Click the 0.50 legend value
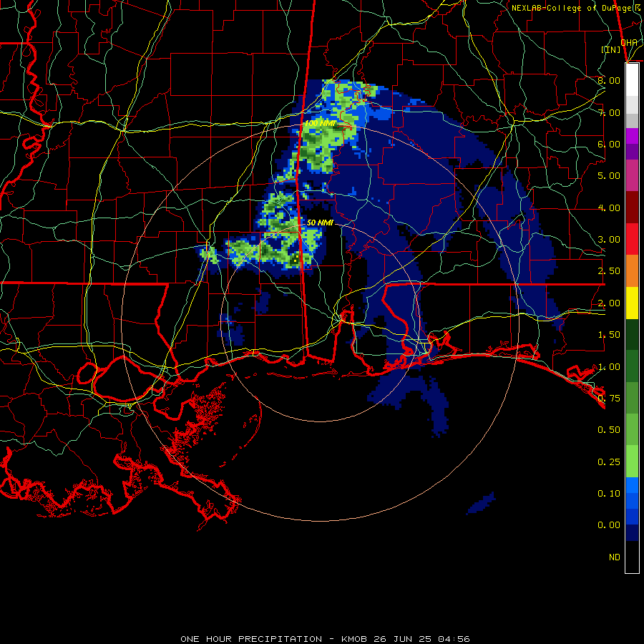This screenshot has width=644, height=644. [609, 430]
